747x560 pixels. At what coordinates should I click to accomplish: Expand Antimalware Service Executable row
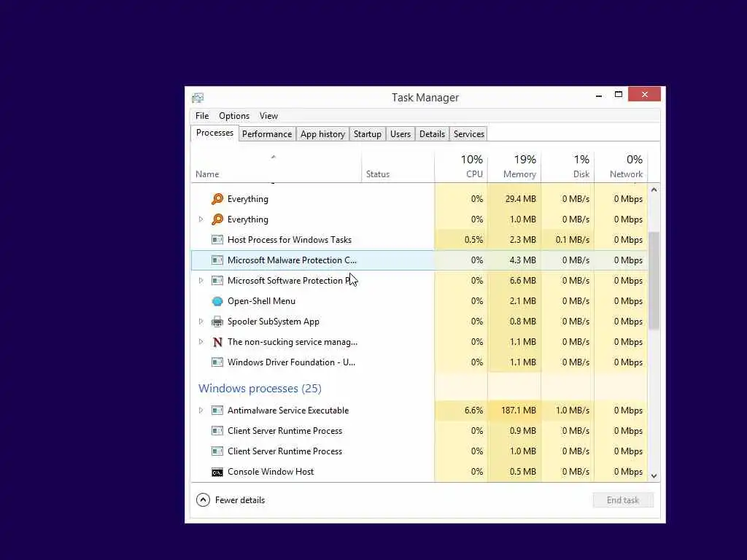[x=201, y=410]
